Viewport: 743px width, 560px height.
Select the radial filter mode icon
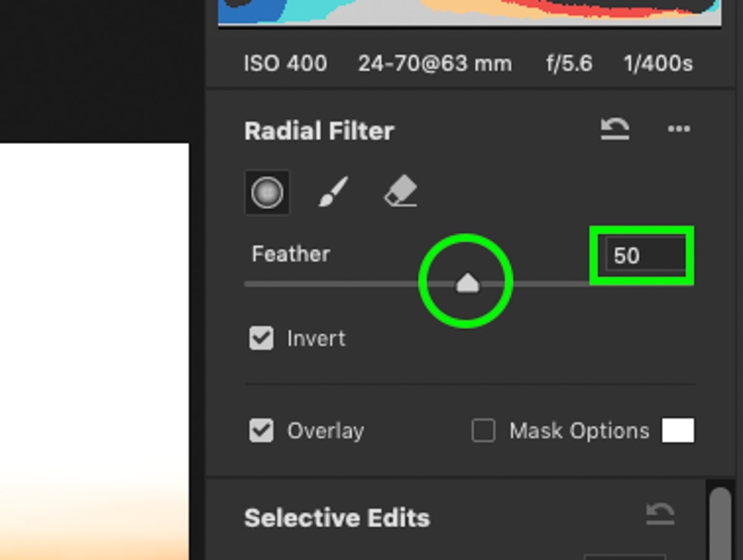267,192
